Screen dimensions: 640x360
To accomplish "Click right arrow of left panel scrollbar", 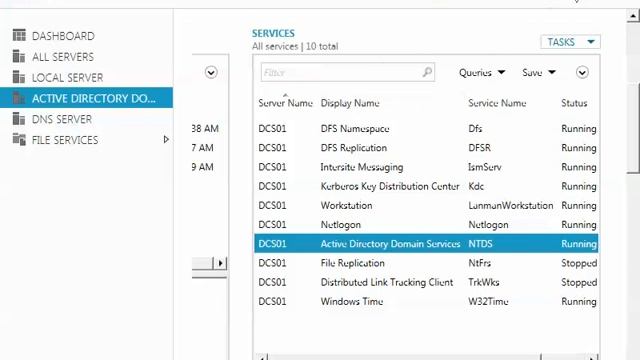I will click(220, 263).
